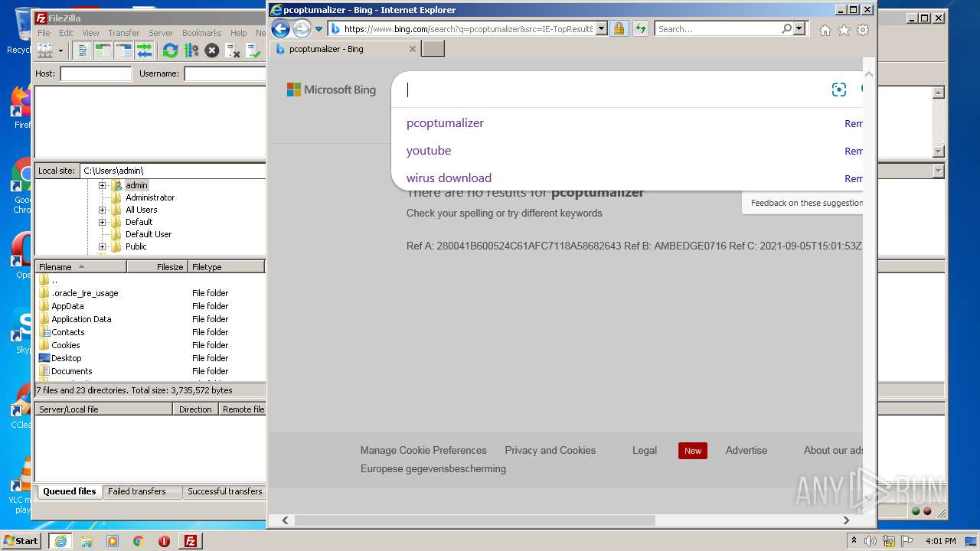This screenshot has width=980, height=551.
Task: Switch to Queued files tab
Action: (x=69, y=491)
